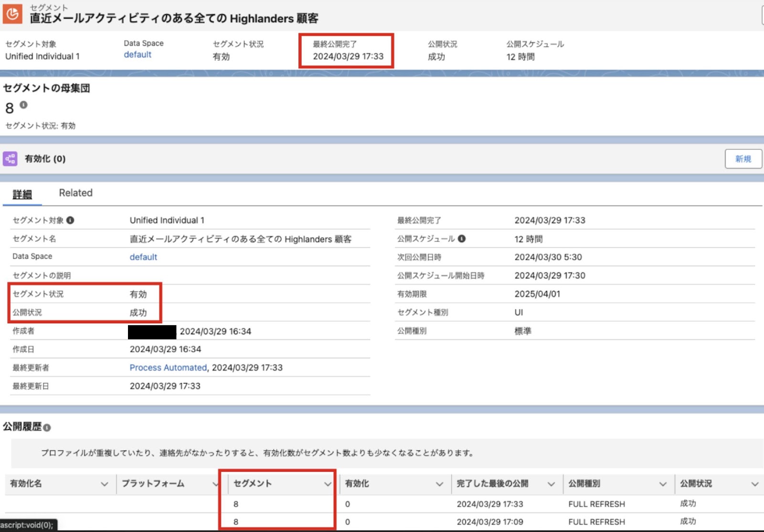The width and height of the screenshot is (764, 532).
Task: Click the info icon beside population count 8
Action: [23, 105]
